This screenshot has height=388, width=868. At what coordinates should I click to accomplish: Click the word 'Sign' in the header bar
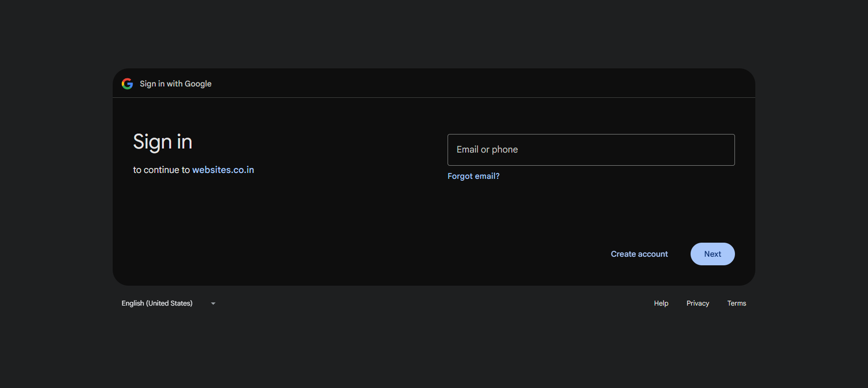[148, 84]
